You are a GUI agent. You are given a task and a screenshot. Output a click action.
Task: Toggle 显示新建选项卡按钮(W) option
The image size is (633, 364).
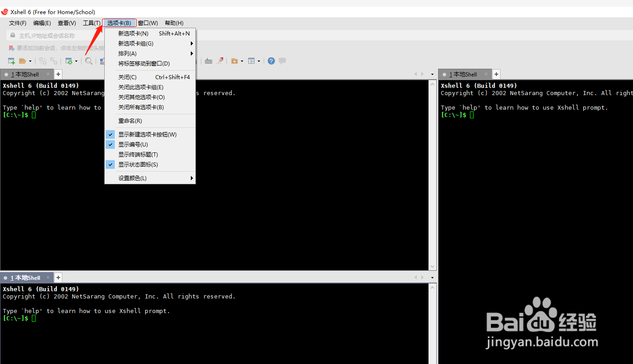coord(150,135)
